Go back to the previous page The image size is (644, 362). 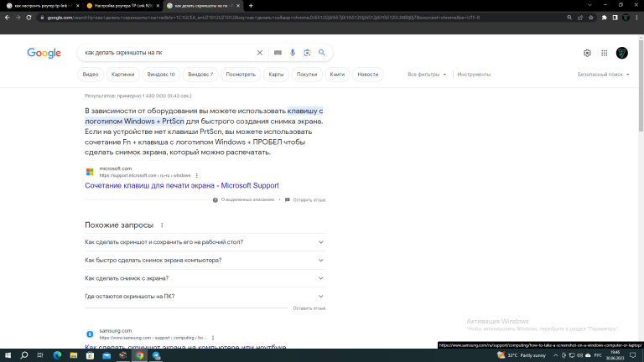[x=8, y=18]
